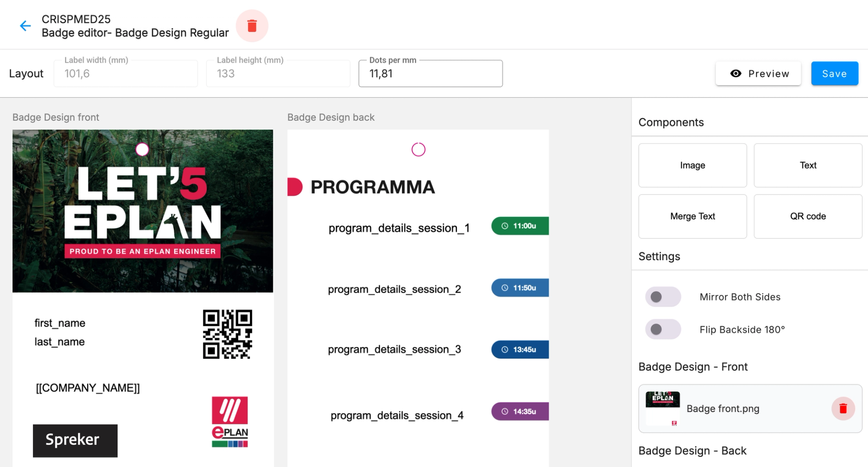This screenshot has width=868, height=467.
Task: Save the badge design
Action: (x=835, y=73)
